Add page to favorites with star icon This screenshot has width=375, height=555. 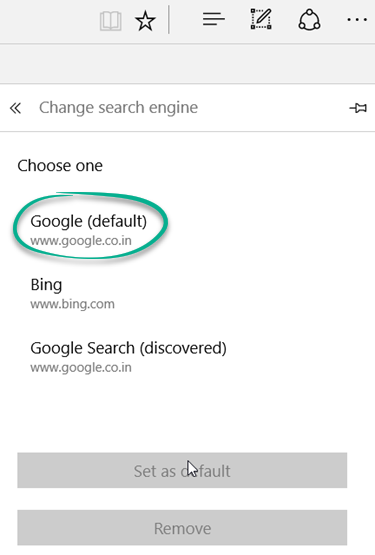(x=145, y=21)
